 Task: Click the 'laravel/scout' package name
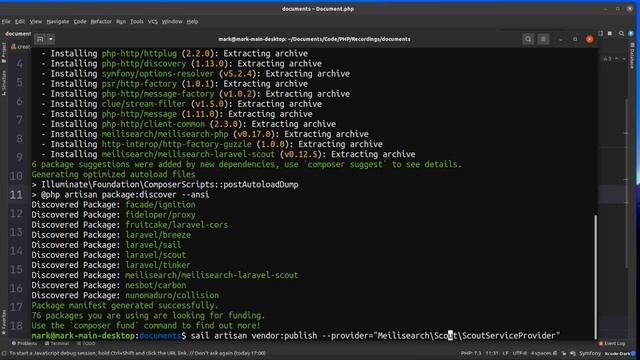pos(155,255)
